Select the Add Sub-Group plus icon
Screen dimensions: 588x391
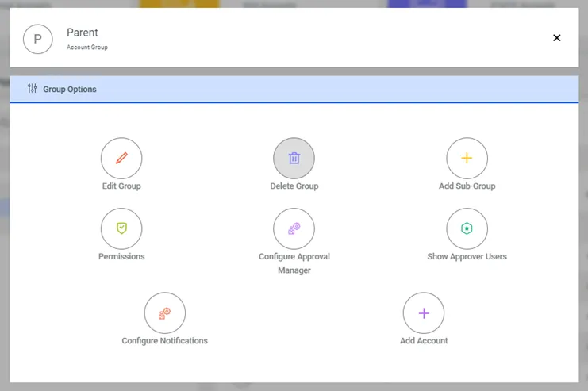[x=467, y=158]
